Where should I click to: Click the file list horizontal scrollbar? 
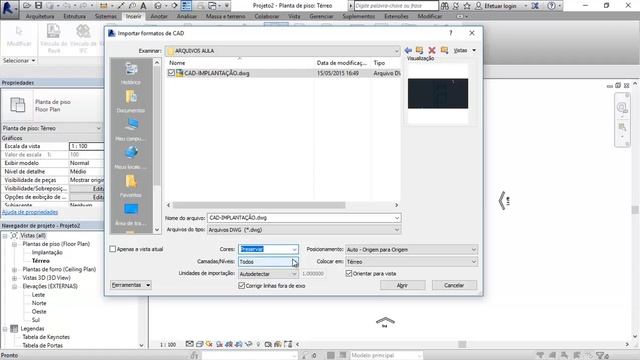pos(259,205)
